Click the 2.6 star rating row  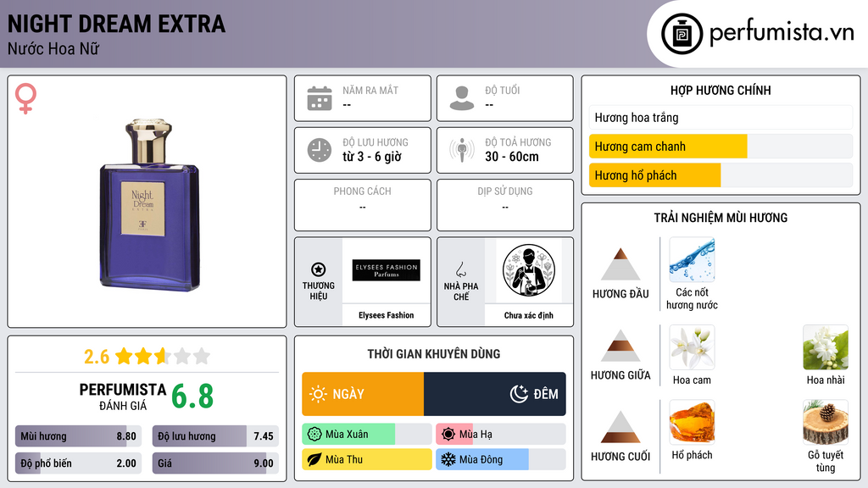pos(147,357)
